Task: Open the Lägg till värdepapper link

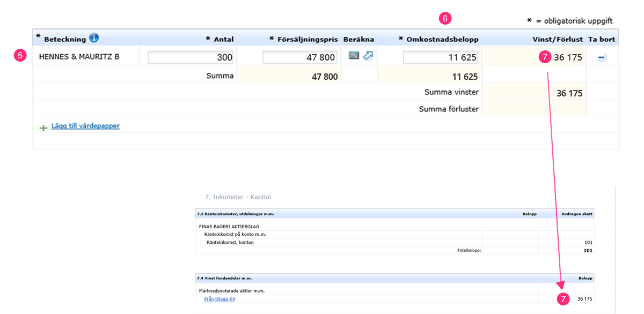Action: pos(85,126)
